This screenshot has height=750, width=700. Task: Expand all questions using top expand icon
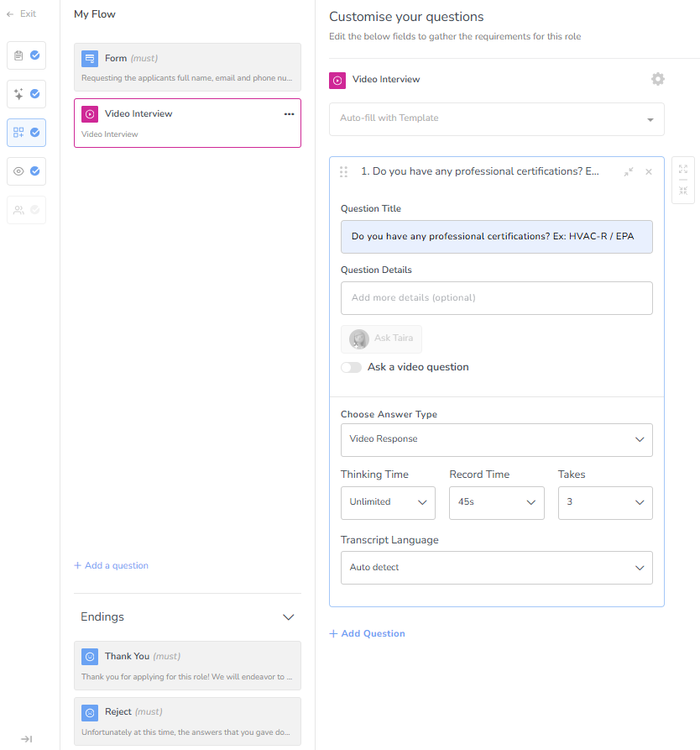click(683, 169)
